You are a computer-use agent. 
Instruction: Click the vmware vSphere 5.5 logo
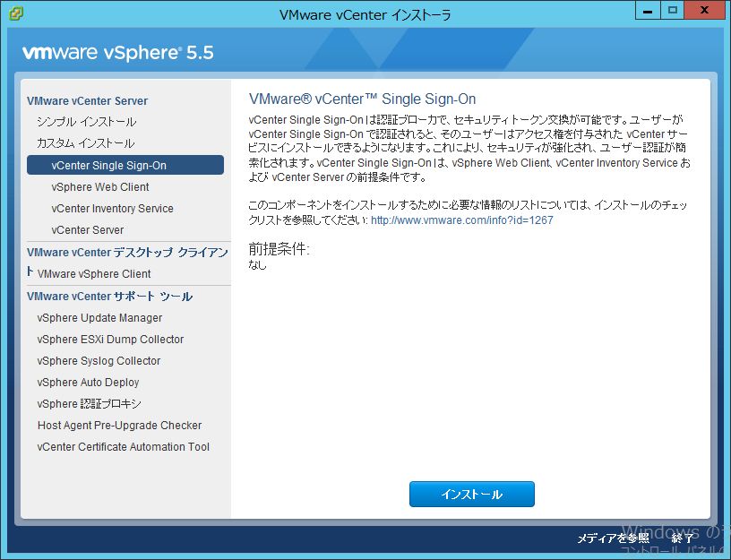point(118,52)
